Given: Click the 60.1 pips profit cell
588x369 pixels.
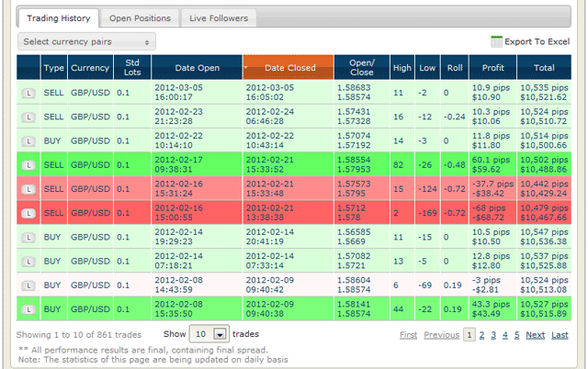Looking at the screenshot, I should click(492, 164).
